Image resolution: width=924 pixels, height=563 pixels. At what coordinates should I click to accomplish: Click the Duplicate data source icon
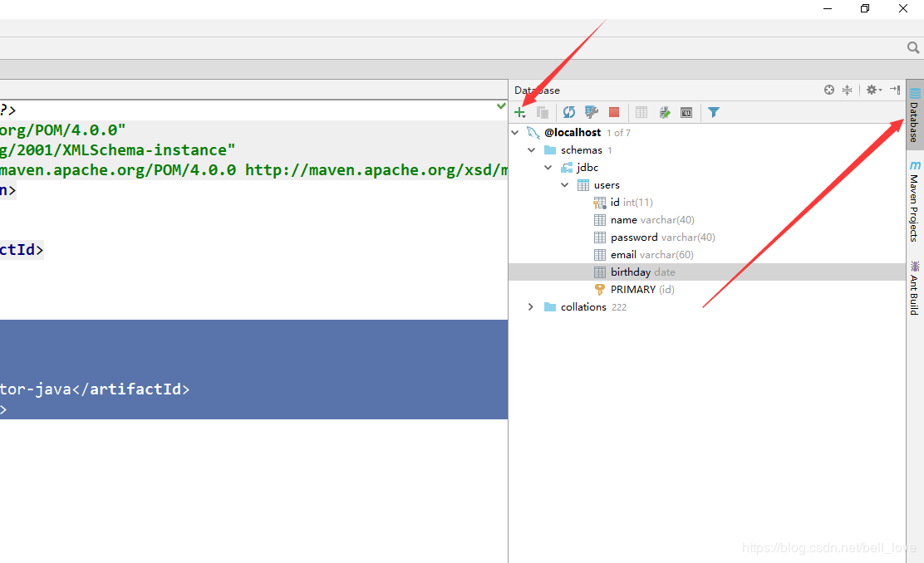tap(543, 112)
